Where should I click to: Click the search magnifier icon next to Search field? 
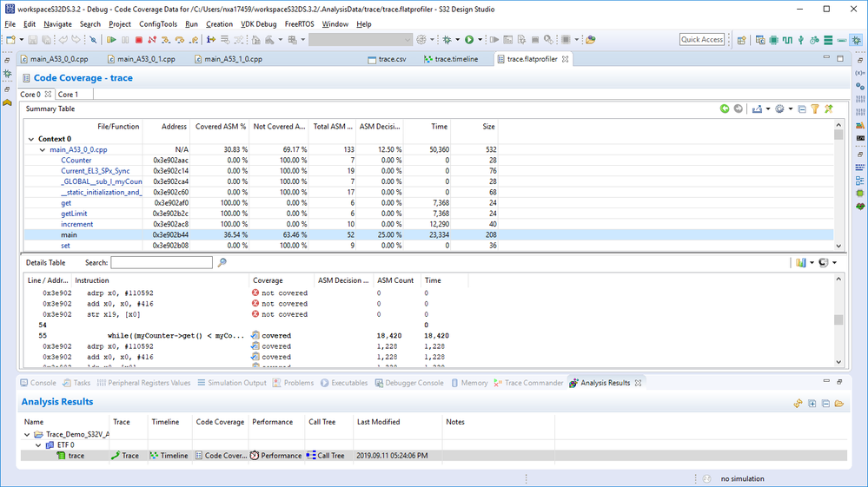point(222,262)
